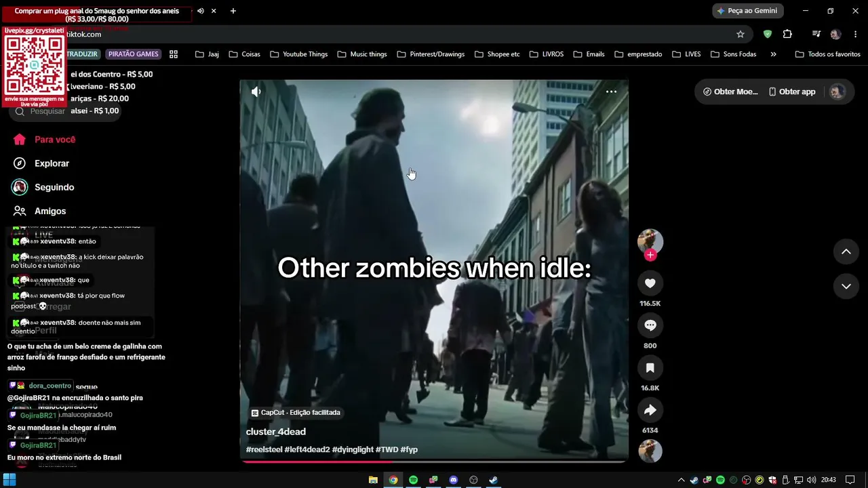Share the video using the arrow icon
This screenshot has width=868, height=488.
650,410
